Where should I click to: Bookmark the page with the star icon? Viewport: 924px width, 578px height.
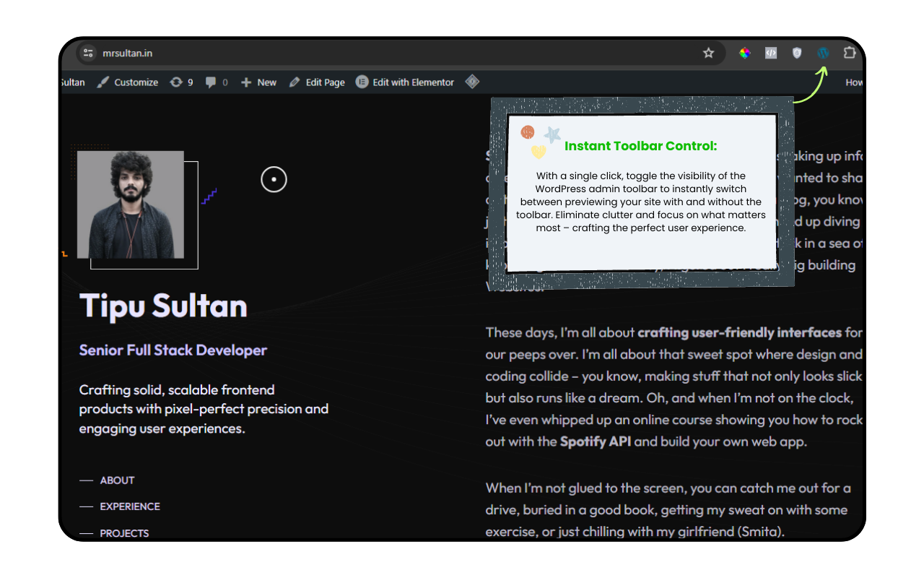(708, 53)
